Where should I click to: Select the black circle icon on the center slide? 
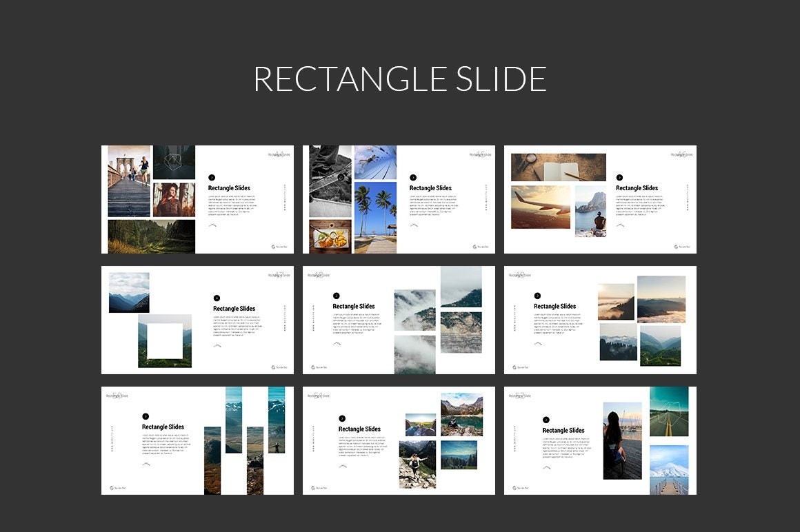tap(338, 294)
